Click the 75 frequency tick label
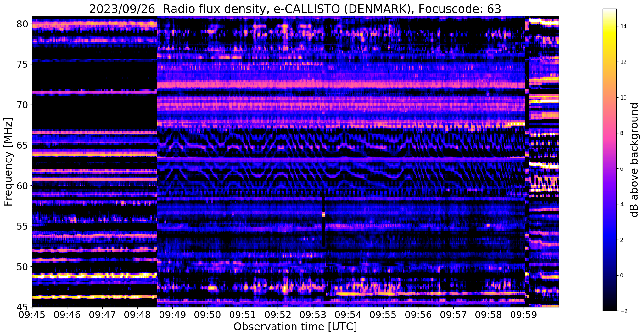644x336 pixels. coord(23,65)
